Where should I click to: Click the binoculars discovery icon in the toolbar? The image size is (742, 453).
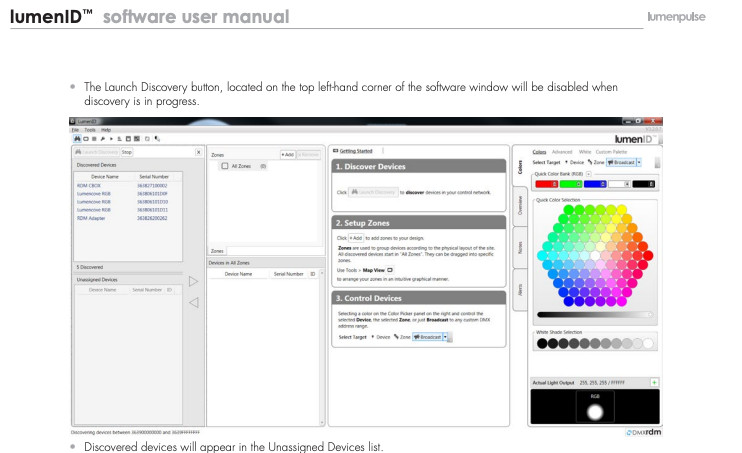[77, 139]
